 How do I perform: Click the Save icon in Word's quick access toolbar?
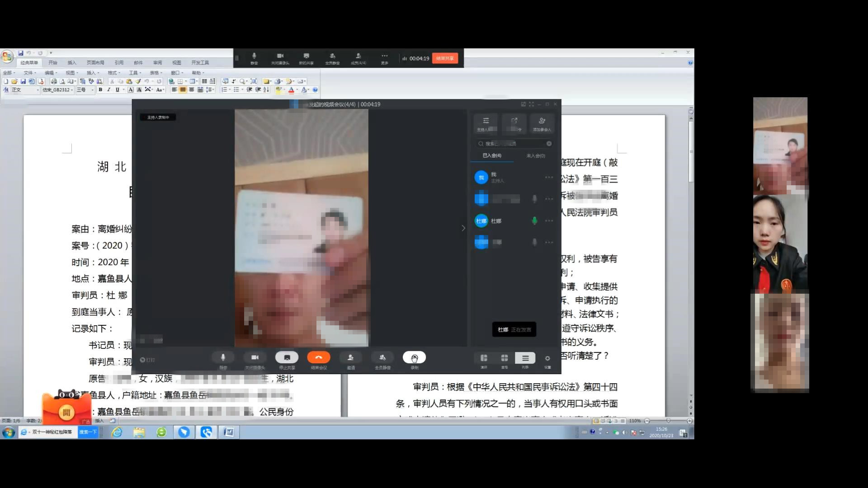click(21, 53)
